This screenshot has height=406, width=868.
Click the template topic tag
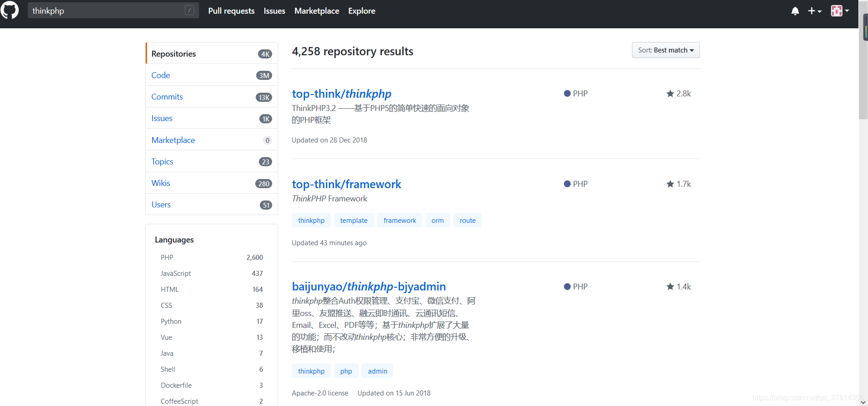pyautogui.click(x=354, y=220)
